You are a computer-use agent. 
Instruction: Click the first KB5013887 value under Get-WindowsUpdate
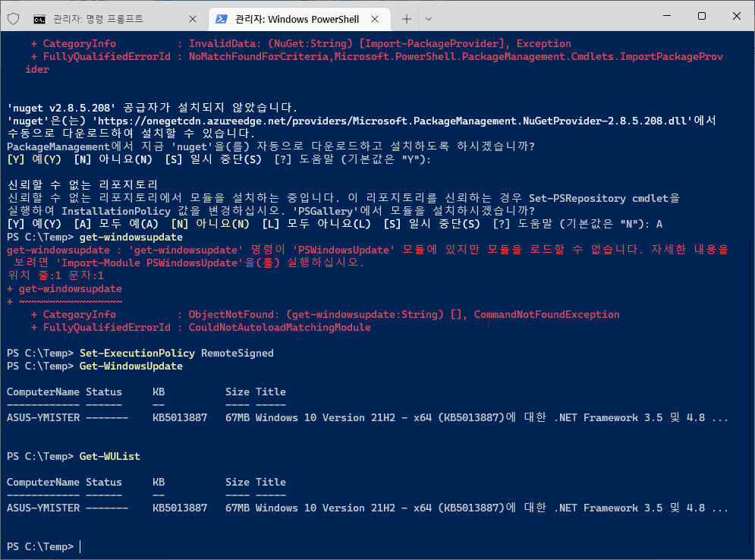[x=180, y=417]
